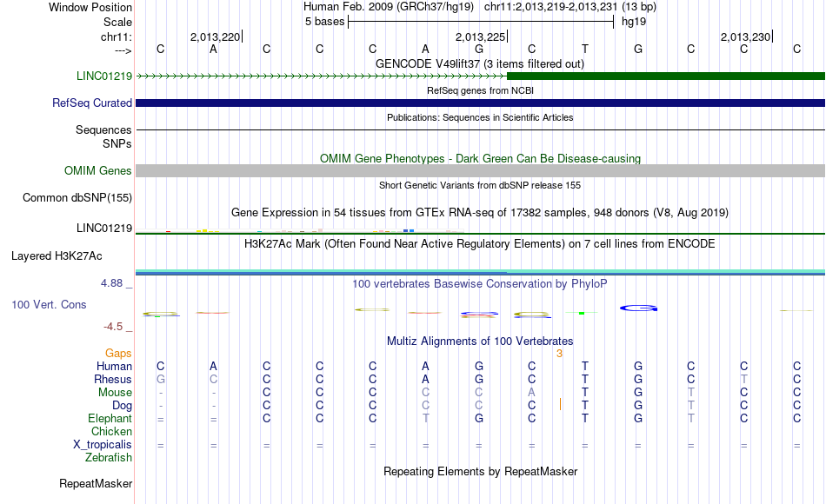The width and height of the screenshot is (826, 504).
Task: Click the '--->' sequence direction label
Action: pos(123,50)
